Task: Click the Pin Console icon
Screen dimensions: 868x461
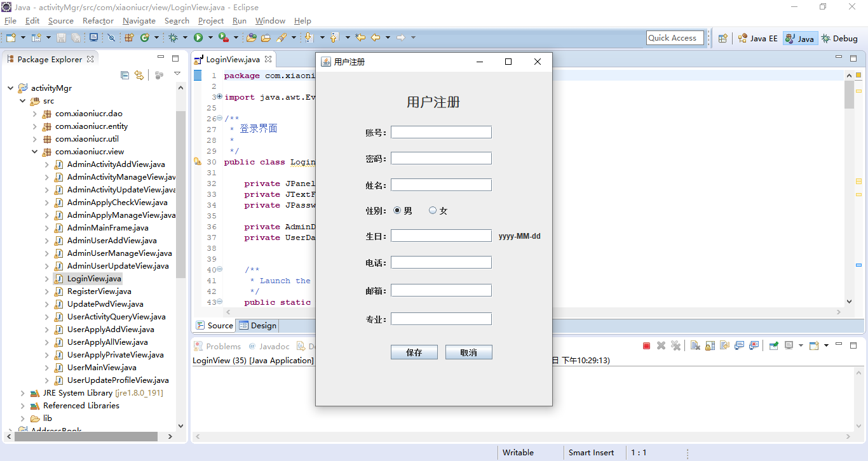Action: [773, 345]
